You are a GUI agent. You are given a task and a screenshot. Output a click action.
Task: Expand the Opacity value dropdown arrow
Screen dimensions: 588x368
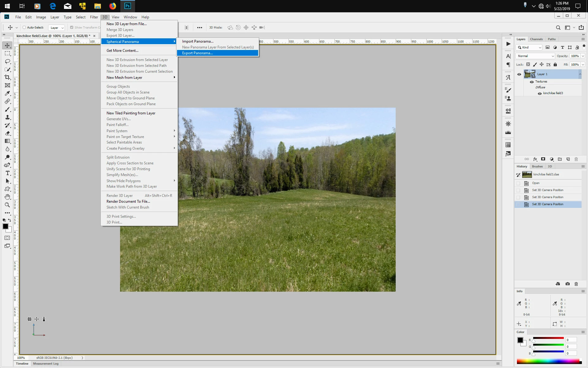tap(583, 56)
